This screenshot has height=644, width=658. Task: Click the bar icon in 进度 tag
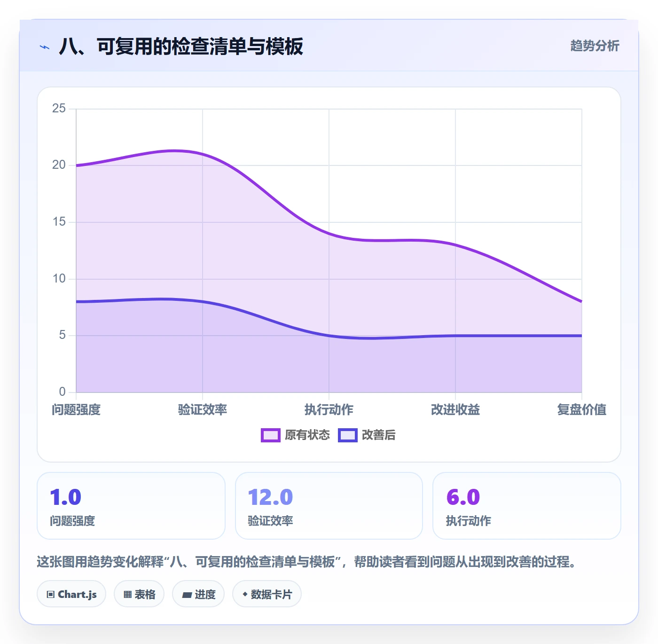[x=187, y=595]
